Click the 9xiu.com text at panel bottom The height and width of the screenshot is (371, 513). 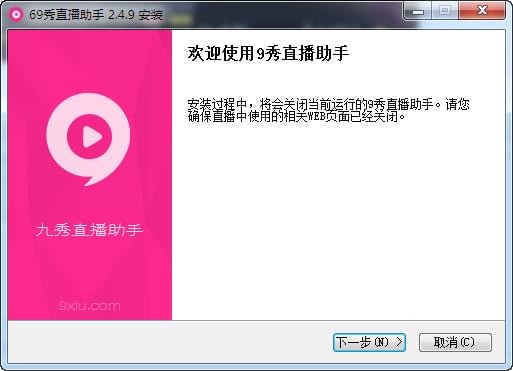tap(89, 305)
